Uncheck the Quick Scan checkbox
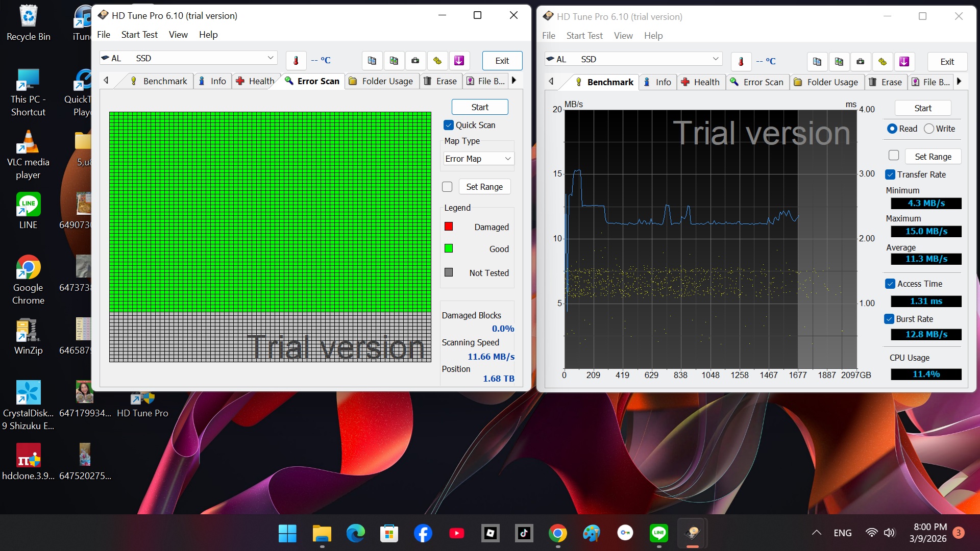 [x=449, y=125]
